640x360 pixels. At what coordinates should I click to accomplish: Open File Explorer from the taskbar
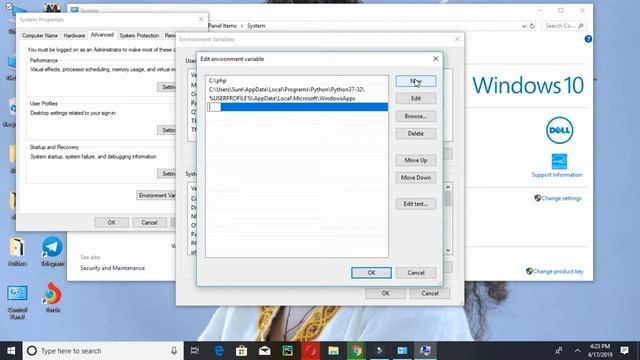pyautogui.click(x=333, y=351)
